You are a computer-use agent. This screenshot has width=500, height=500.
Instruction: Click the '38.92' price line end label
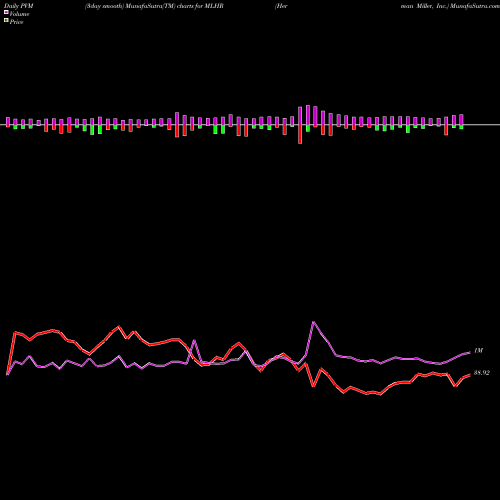point(482,373)
